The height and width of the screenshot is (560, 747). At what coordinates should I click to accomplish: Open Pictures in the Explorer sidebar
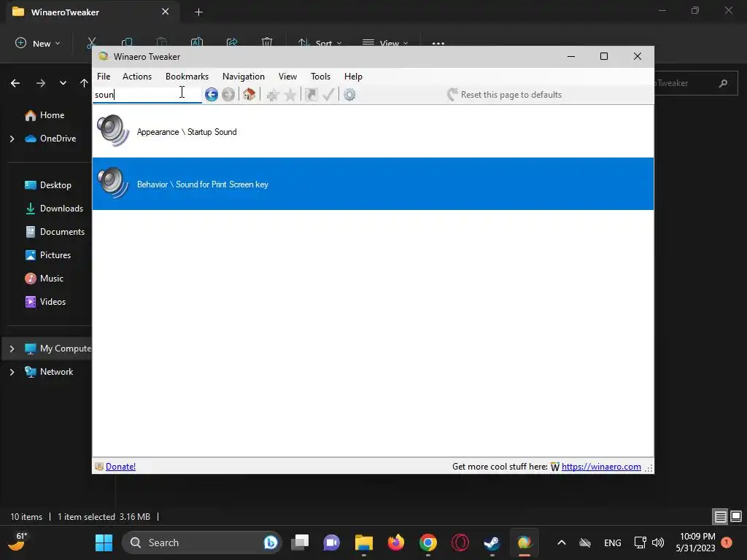(48, 255)
